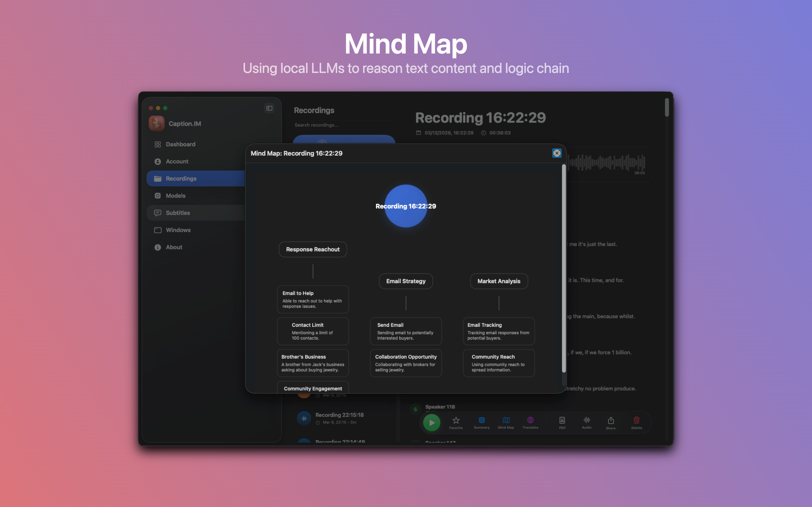Viewport: 812px width, 507px height.
Task: Click the mind map vertical scrollbar
Action: pyautogui.click(x=564, y=268)
